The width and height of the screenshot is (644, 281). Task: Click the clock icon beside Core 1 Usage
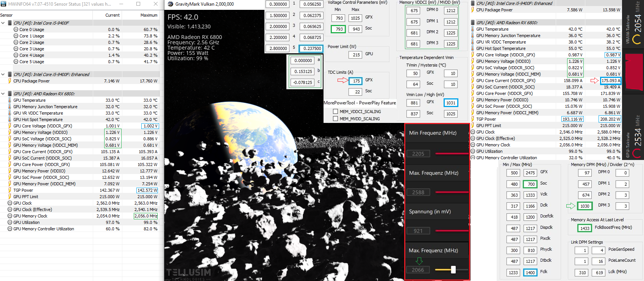pos(16,36)
